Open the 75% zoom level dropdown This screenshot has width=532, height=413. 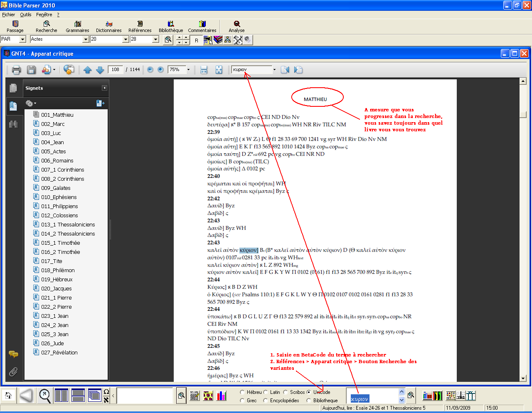click(188, 70)
